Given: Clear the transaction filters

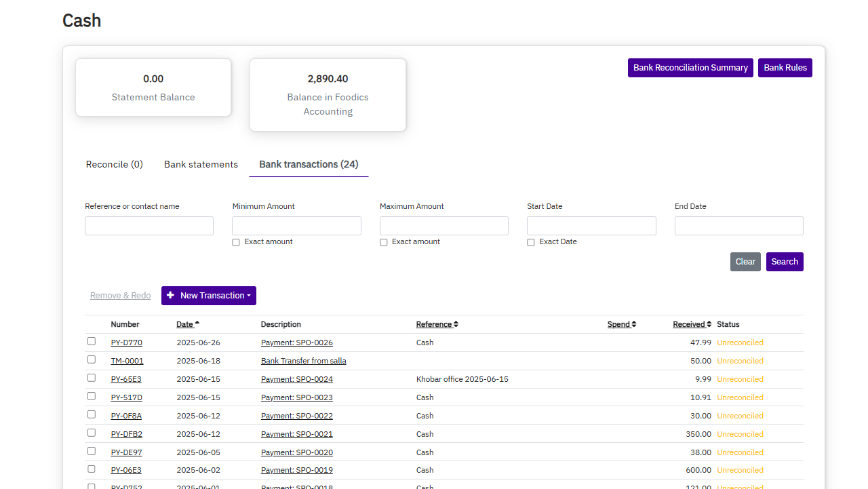Looking at the screenshot, I should (745, 262).
